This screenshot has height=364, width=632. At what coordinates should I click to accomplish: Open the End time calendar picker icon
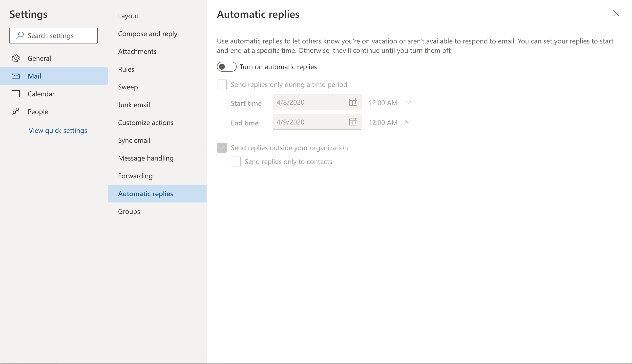click(353, 122)
